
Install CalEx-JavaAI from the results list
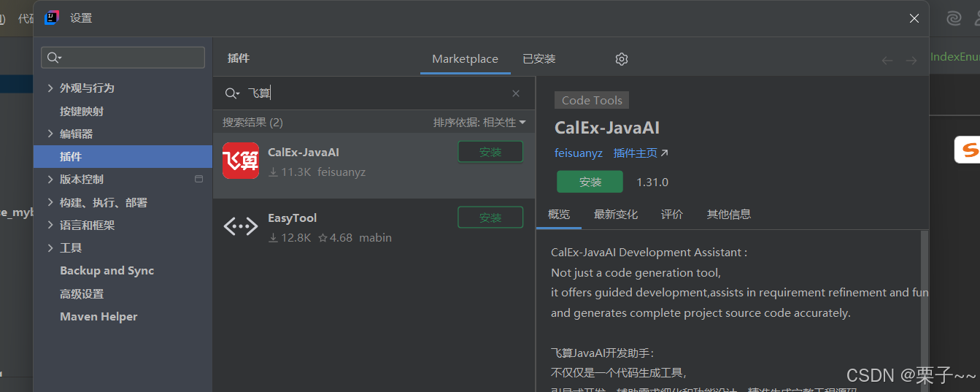(490, 152)
